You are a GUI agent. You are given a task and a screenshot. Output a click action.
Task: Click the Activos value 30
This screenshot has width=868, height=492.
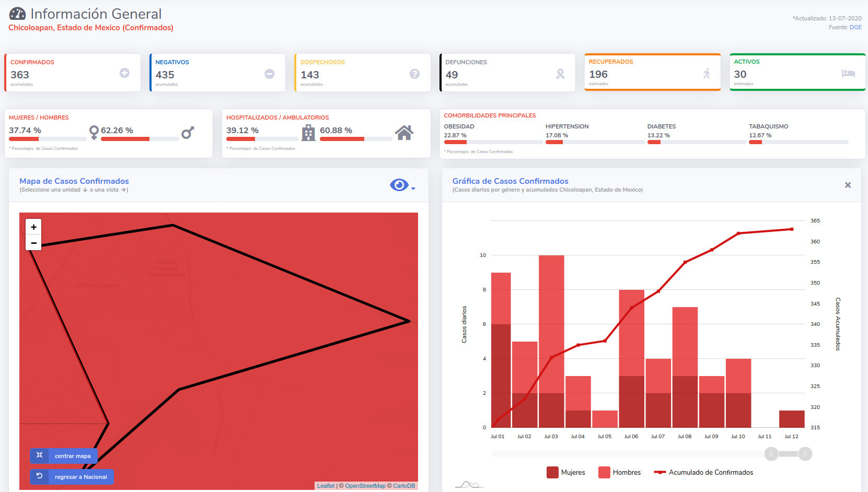tap(740, 74)
